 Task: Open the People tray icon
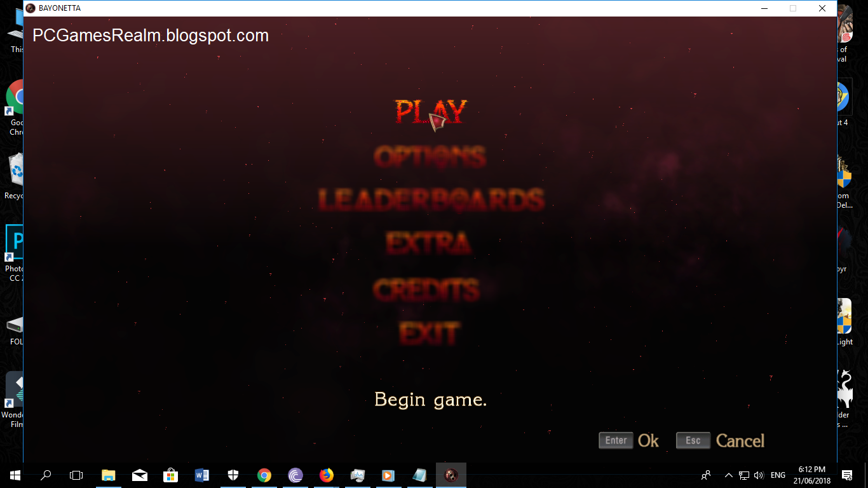706,475
